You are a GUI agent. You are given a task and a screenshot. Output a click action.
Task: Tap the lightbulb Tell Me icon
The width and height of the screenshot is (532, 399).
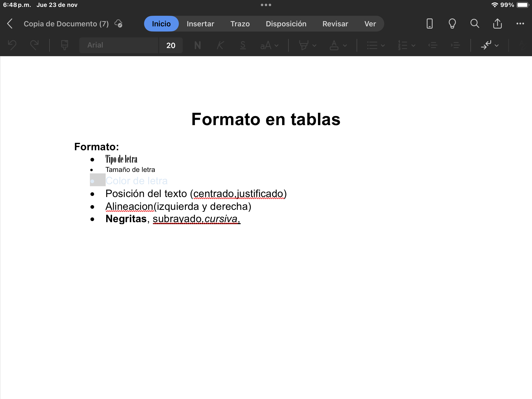pyautogui.click(x=452, y=24)
